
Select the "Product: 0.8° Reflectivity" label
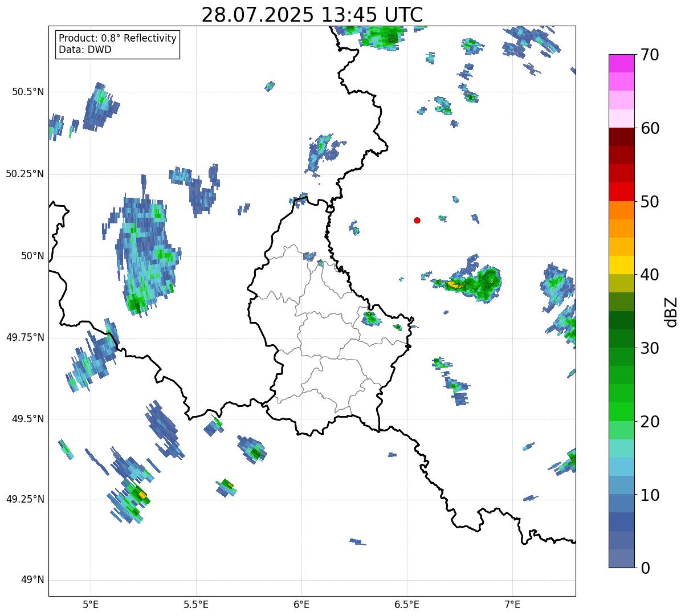[118, 38]
